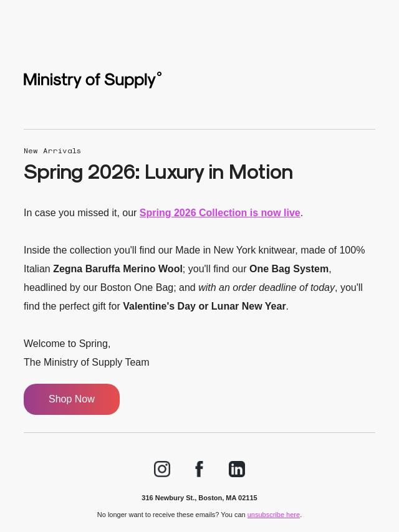Click the Ministry of Supply logo
Screen dimensions: 399x532
92,80
